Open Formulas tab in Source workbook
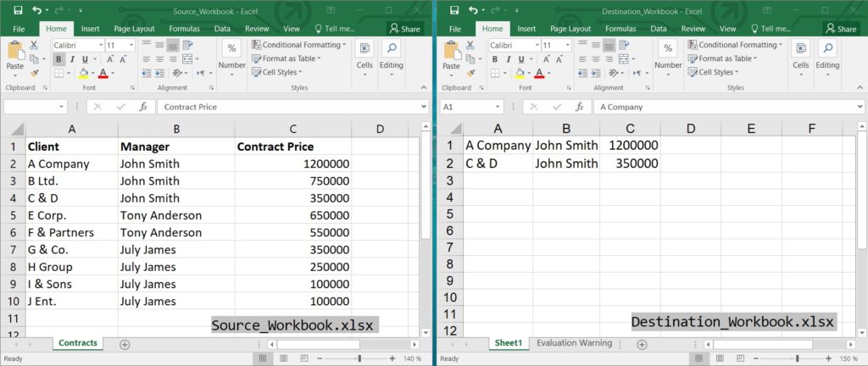 click(x=184, y=28)
